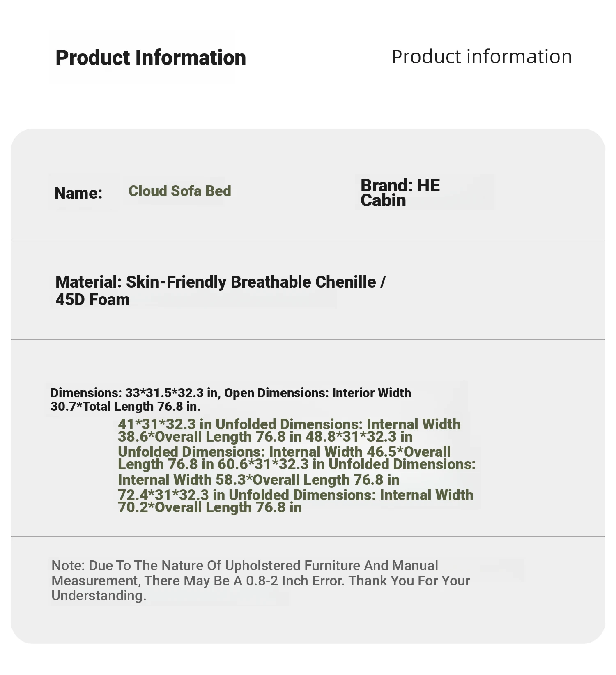This screenshot has height=675, width=616.
Task: Select the 60.6*31*32.3 in dimensions line
Action: click(x=297, y=464)
